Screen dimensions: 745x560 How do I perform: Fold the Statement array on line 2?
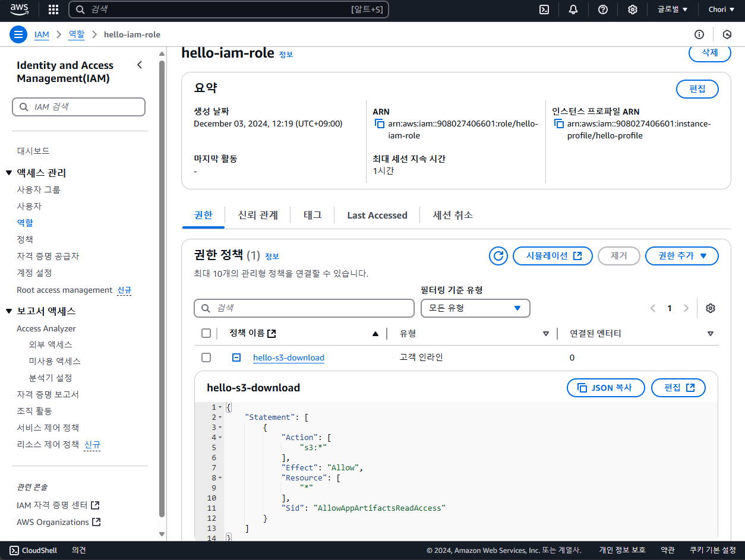click(x=220, y=417)
